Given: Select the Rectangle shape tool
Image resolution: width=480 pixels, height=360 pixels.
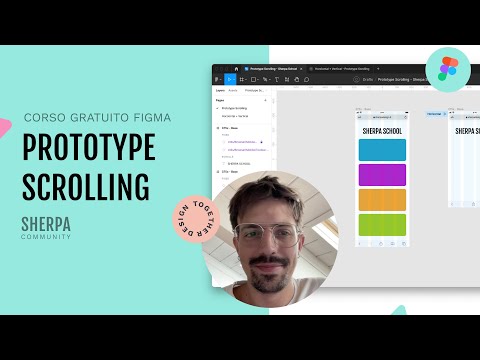Looking at the screenshot, I should [x=253, y=79].
